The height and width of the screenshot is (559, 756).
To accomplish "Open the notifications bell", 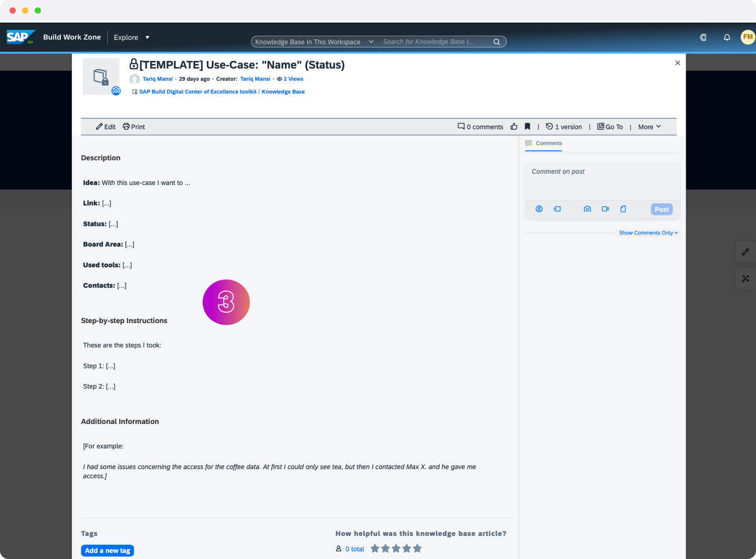I will click(x=727, y=37).
